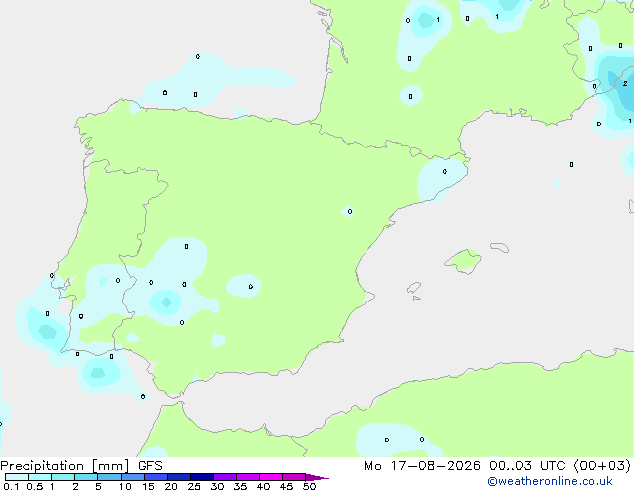This screenshot has height=490, width=634.
Task: Choose the 10 to 15 mm legend swatch
Action: [x=132, y=477]
